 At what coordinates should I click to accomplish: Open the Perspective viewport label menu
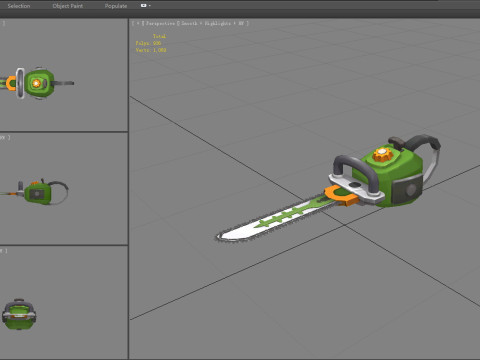(160, 23)
